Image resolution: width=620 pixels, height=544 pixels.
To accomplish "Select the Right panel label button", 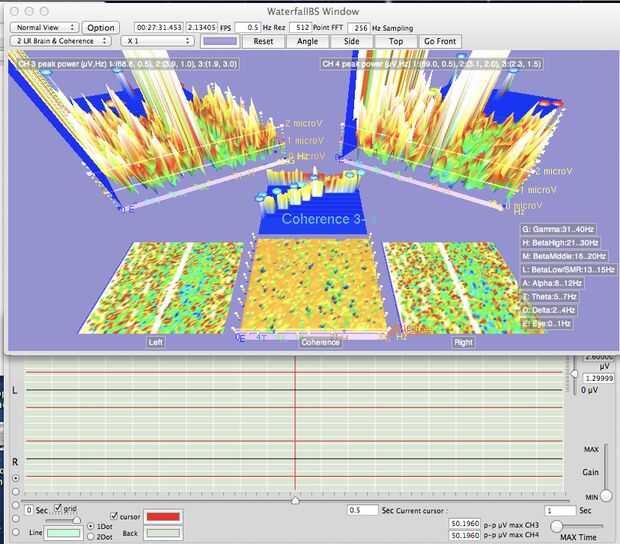I will point(463,342).
